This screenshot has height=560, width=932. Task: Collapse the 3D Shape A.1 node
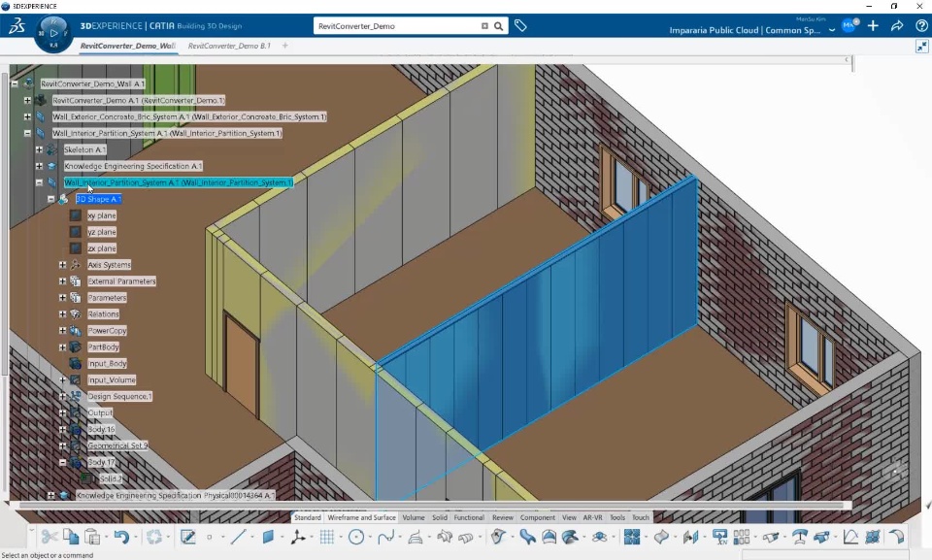click(51, 199)
